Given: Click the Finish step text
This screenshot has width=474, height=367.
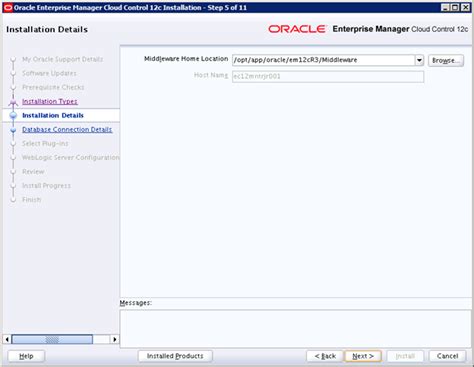Looking at the screenshot, I should pos(31,199).
